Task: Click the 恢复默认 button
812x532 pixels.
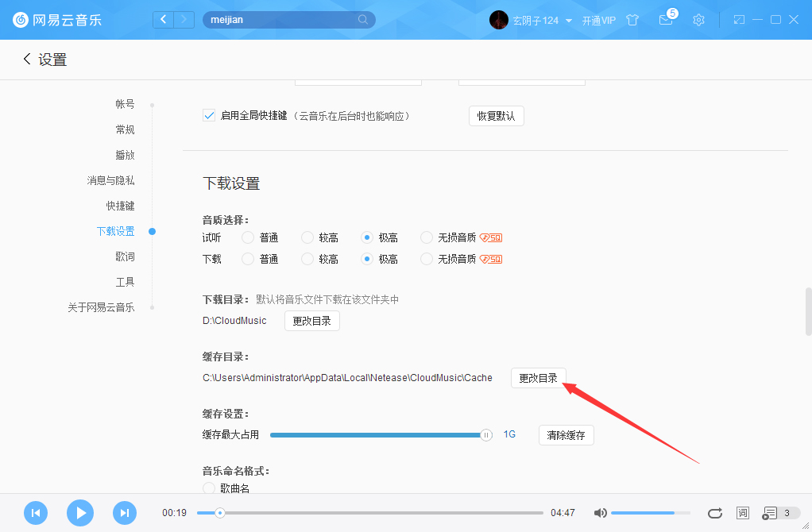Action: 496,115
